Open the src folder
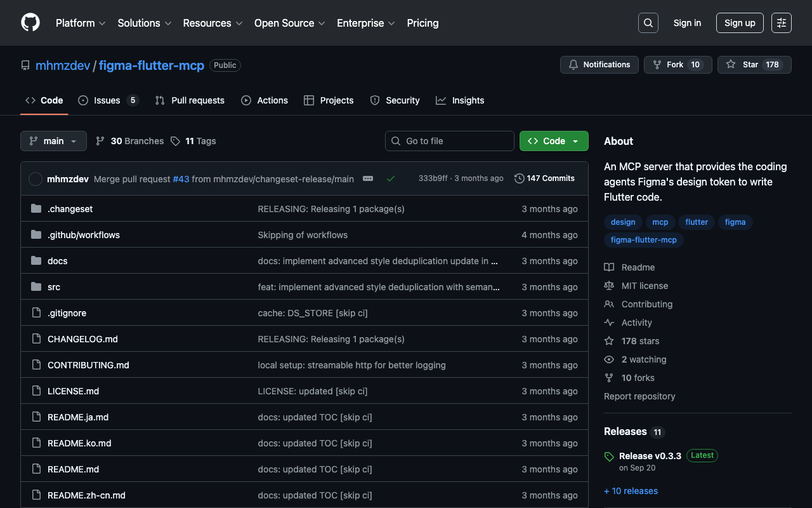This screenshot has height=508, width=812. click(54, 287)
